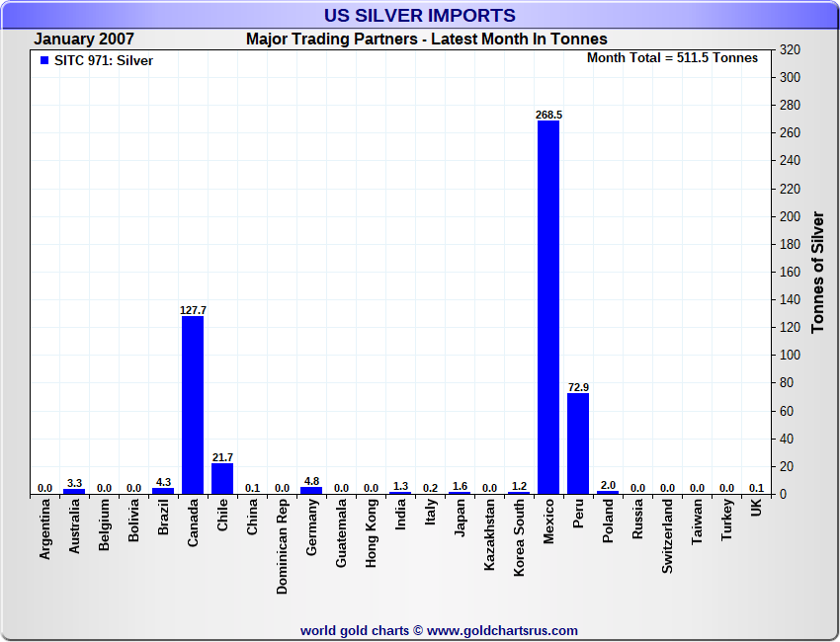Click the 'Dominican Rep' axis label
This screenshot has height=642, width=840.
(282, 547)
